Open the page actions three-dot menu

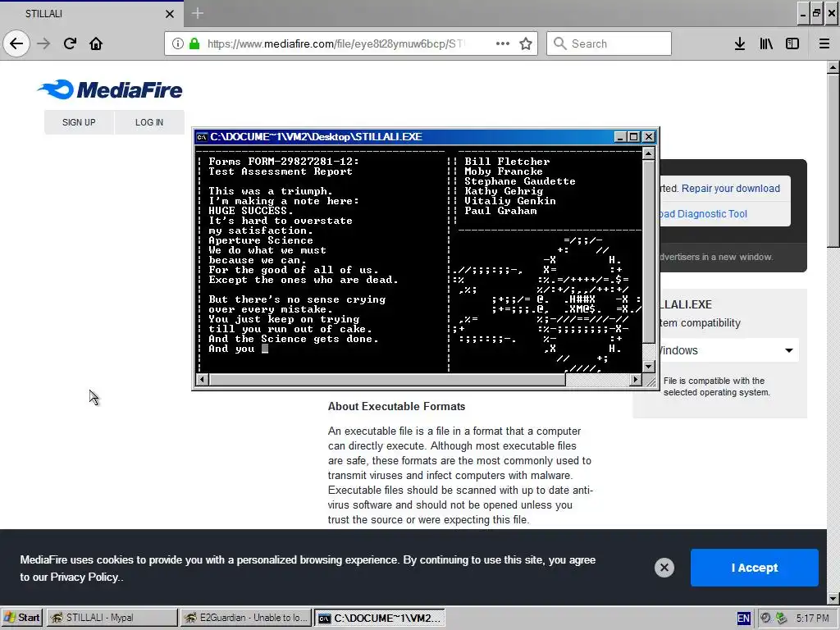tap(503, 43)
